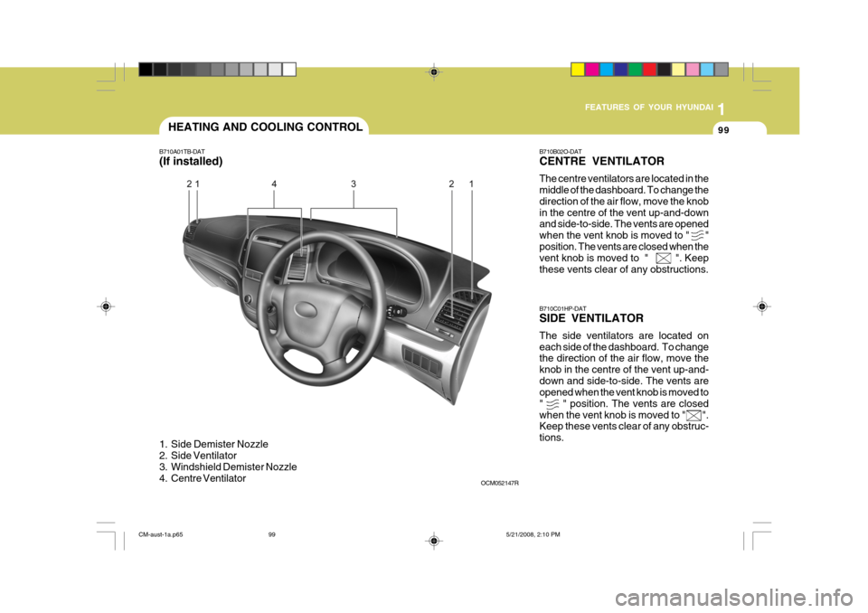Click the large chapter number 1 in header
Screen dimensions: 868x613
[722, 109]
